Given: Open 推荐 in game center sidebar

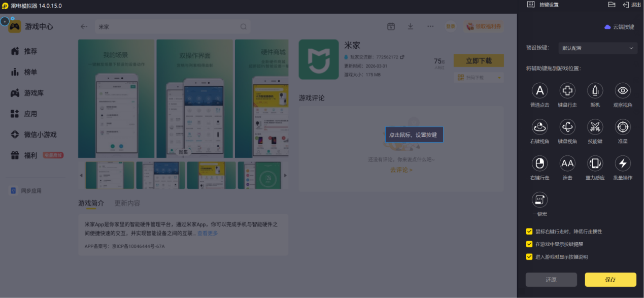Looking at the screenshot, I should click(x=24, y=51).
